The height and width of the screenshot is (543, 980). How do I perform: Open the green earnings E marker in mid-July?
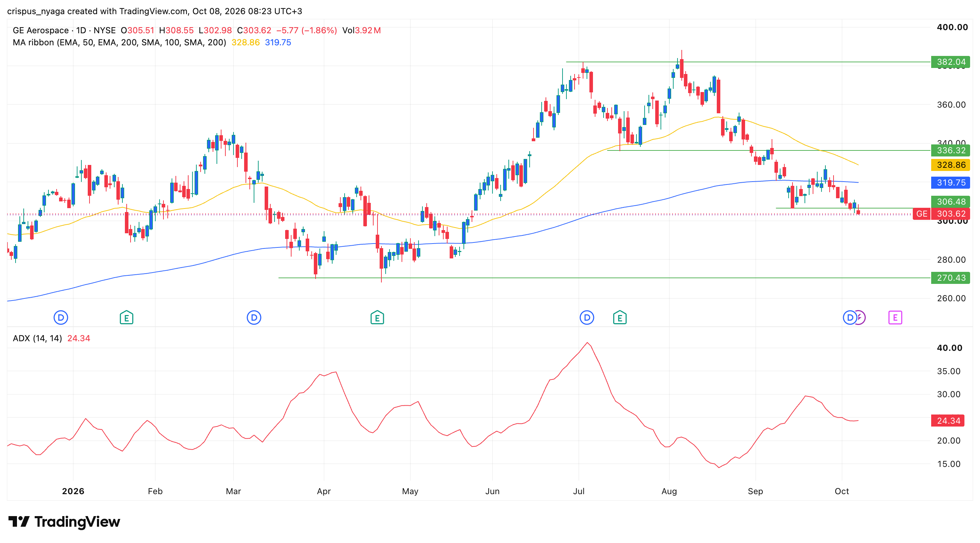620,318
